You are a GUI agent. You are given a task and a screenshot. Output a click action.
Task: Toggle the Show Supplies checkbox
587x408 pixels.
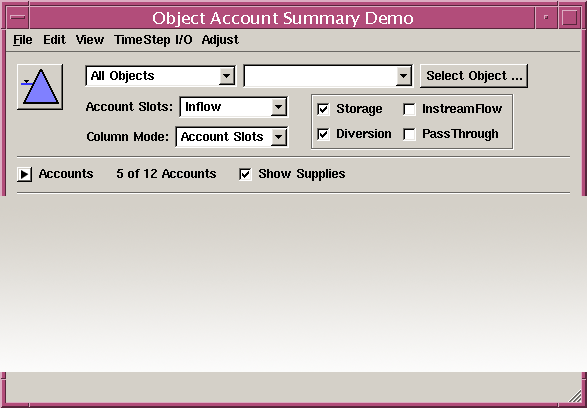click(x=245, y=174)
